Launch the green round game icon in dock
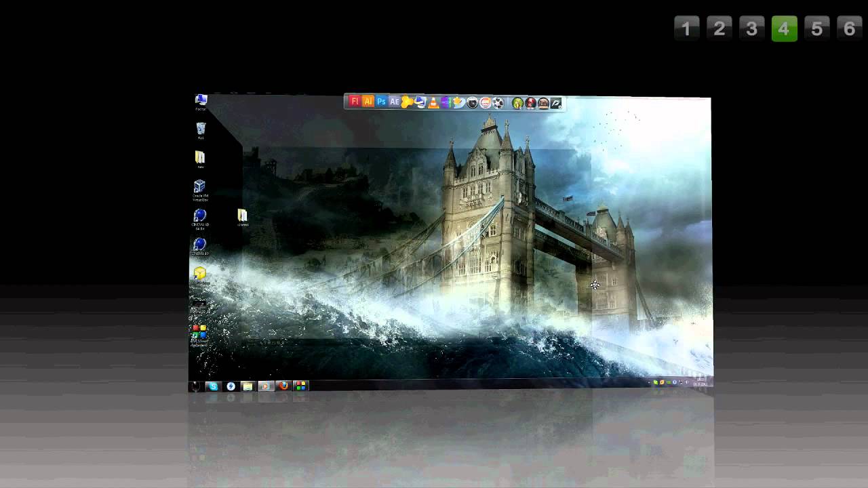 (517, 103)
